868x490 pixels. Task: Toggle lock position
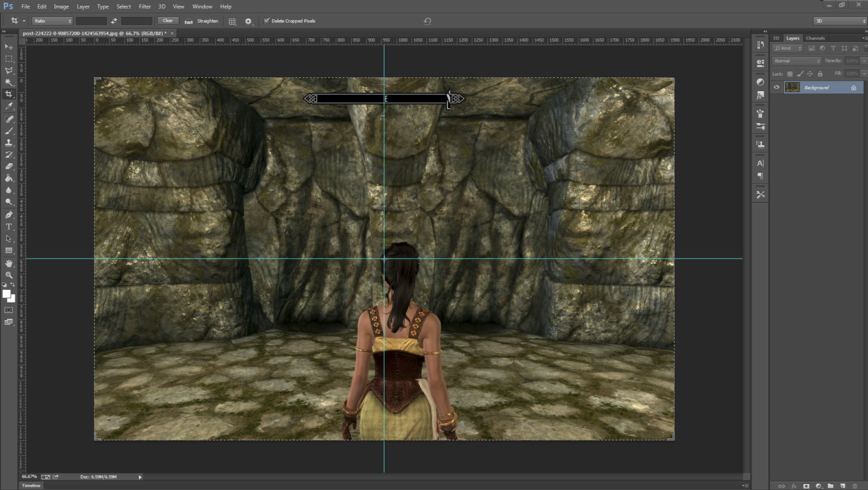tap(810, 74)
